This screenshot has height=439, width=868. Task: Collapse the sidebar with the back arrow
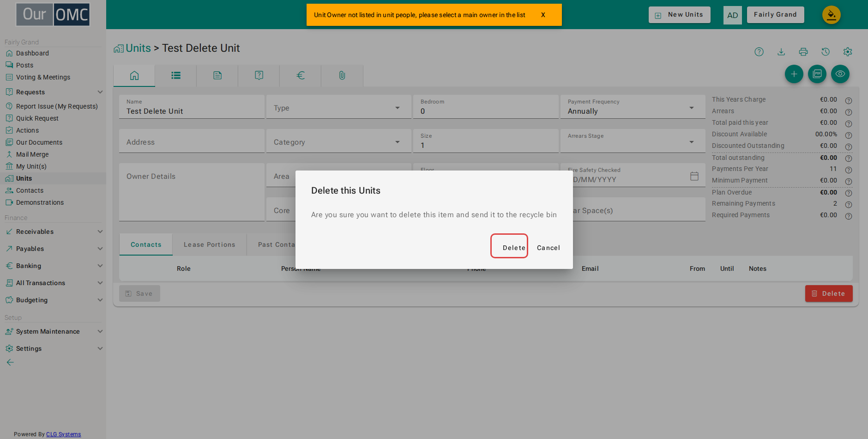[x=10, y=362]
